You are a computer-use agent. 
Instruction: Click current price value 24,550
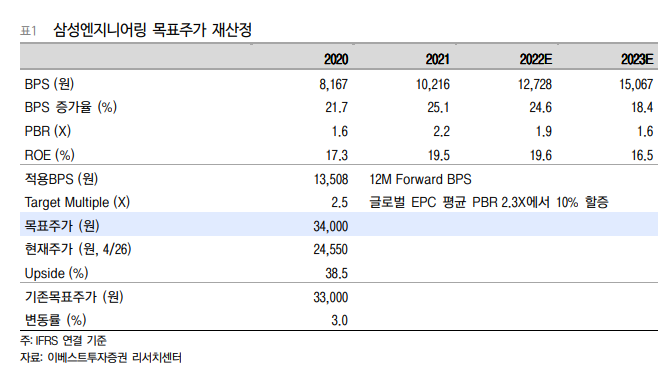(x=330, y=250)
